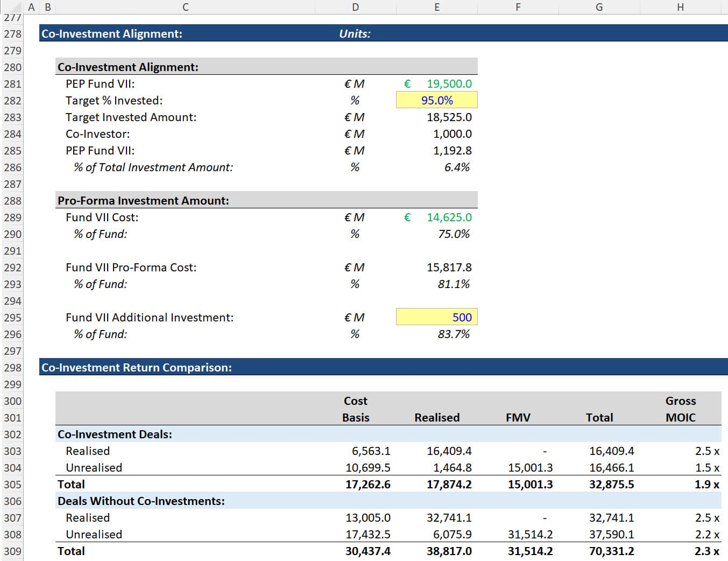The image size is (728, 561).
Task: Click column H header
Action: point(680,7)
